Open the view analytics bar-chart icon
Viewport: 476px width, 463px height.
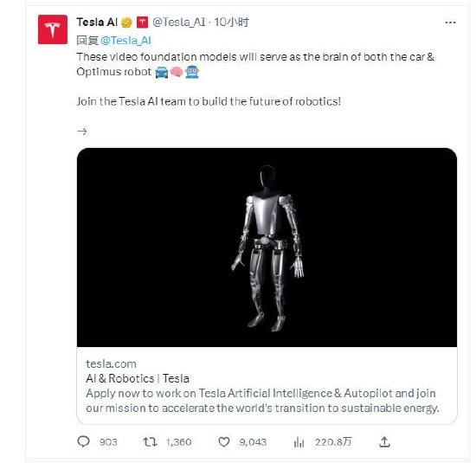pos(299,441)
